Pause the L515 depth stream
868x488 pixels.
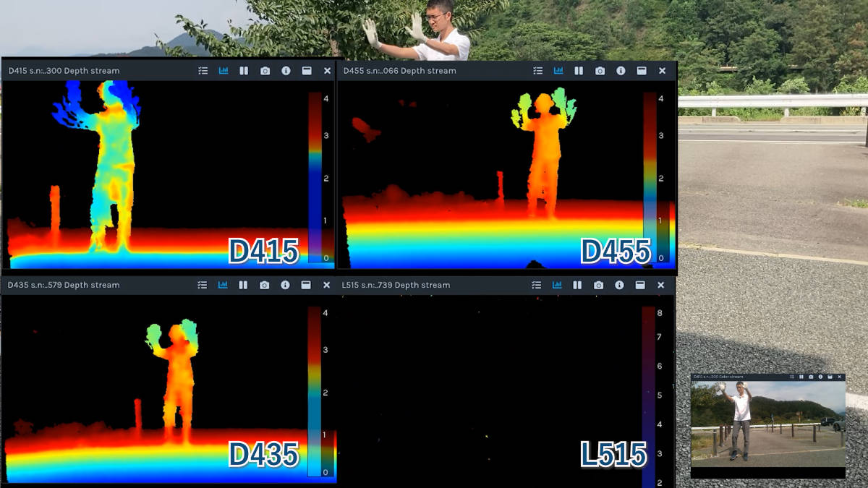pyautogui.click(x=577, y=285)
